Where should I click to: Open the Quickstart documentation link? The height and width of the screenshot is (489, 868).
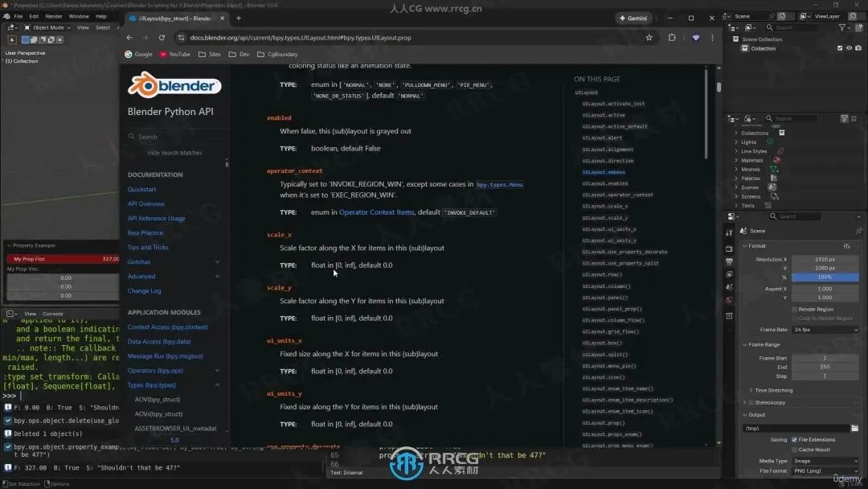(141, 189)
